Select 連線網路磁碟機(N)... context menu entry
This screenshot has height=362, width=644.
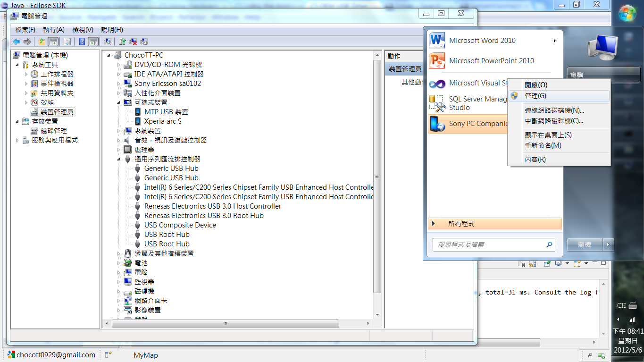(x=559, y=110)
